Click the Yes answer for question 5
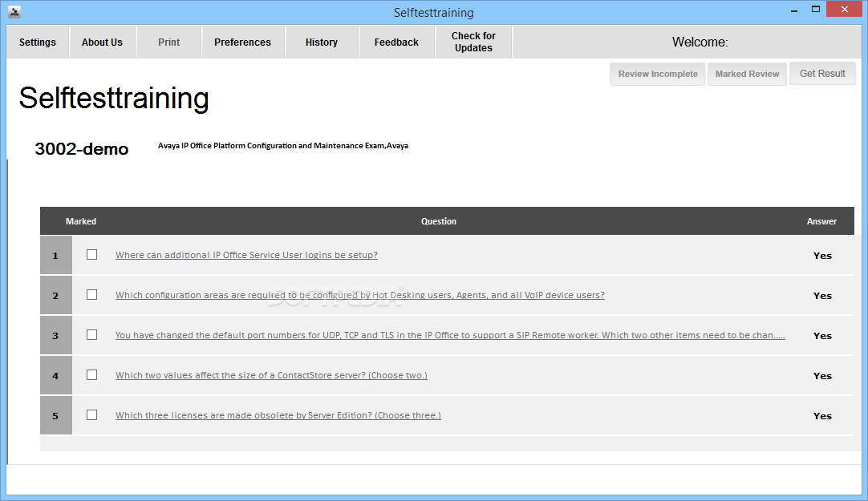 pos(822,416)
